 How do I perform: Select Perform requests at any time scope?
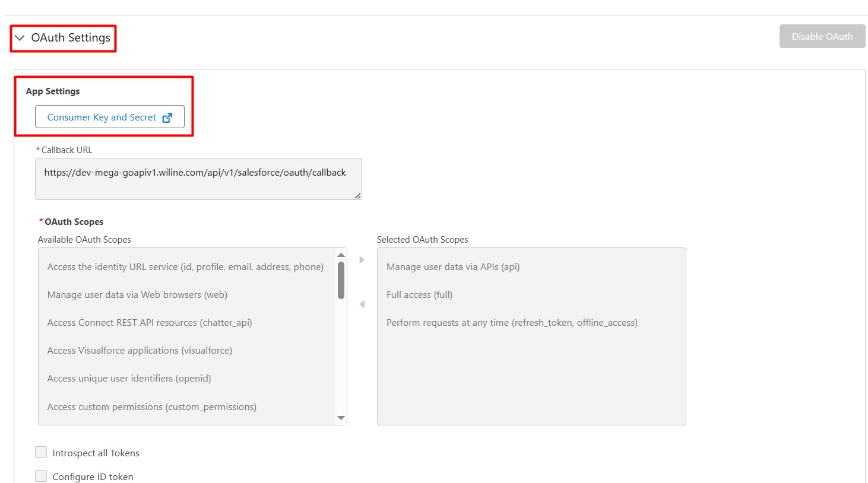click(x=512, y=322)
